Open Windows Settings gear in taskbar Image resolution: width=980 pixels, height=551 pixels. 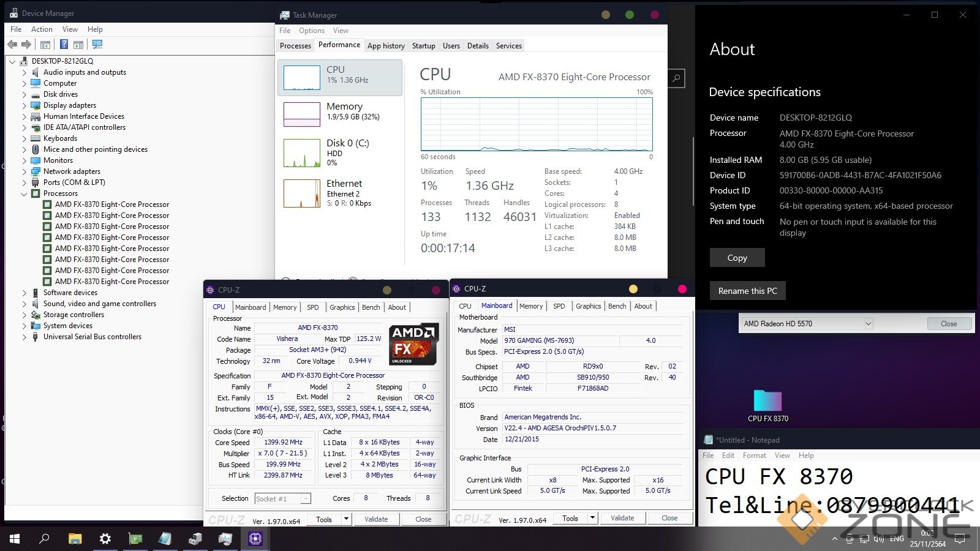(105, 539)
